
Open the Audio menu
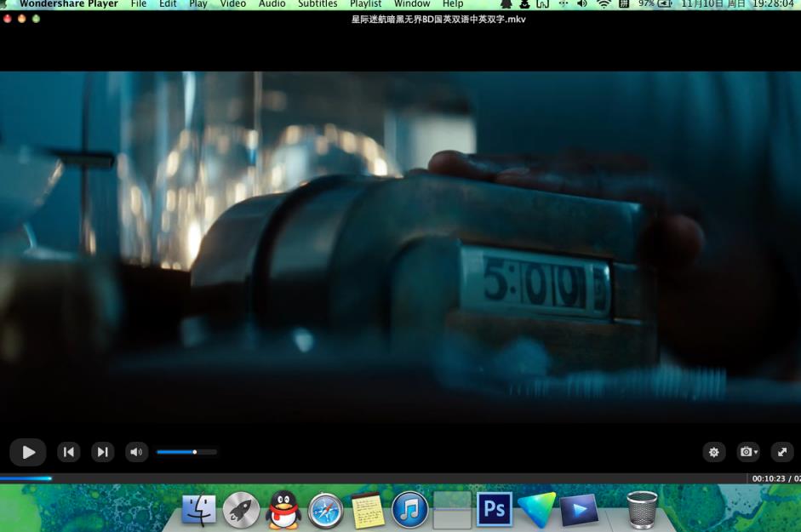272,4
